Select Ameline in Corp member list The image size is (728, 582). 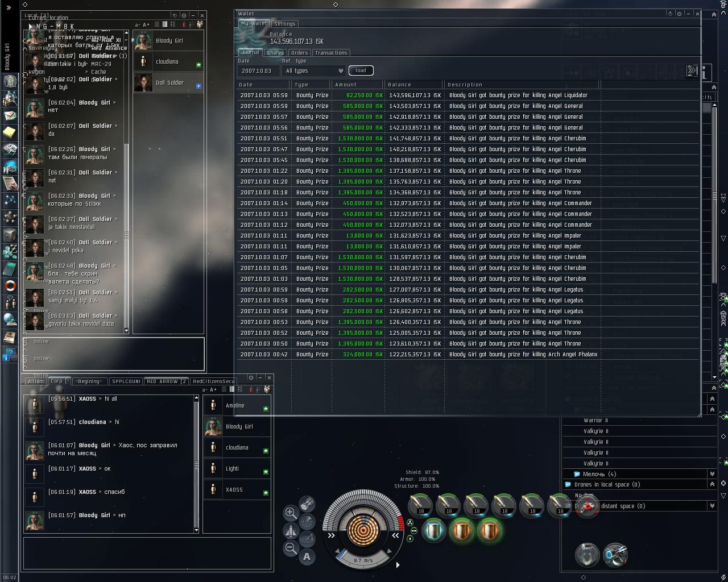point(237,405)
